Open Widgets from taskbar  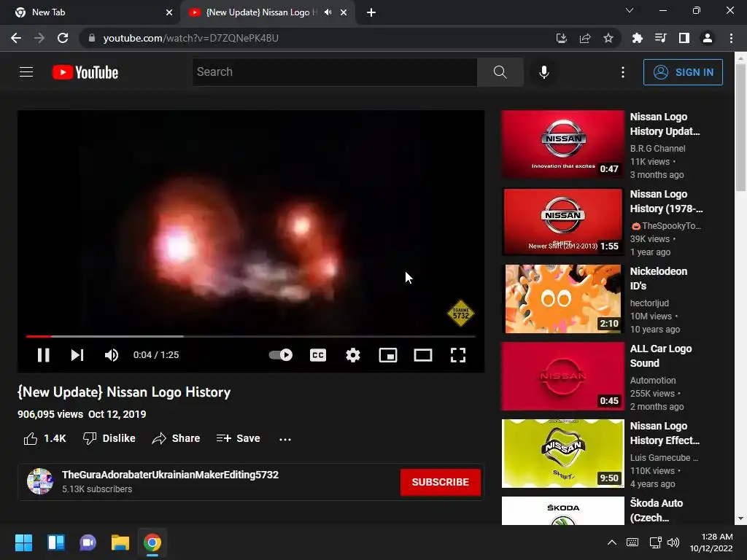(x=55, y=542)
